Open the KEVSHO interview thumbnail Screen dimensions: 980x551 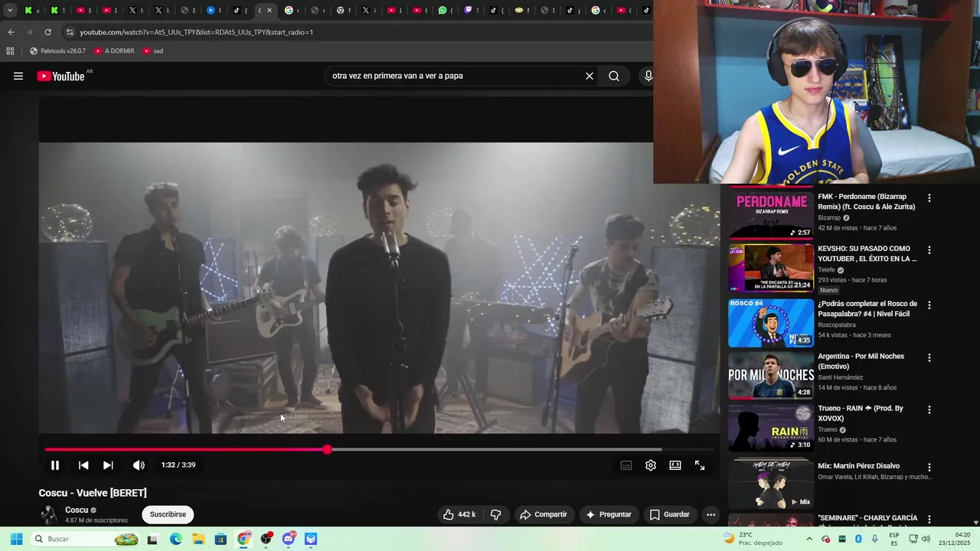tap(771, 268)
